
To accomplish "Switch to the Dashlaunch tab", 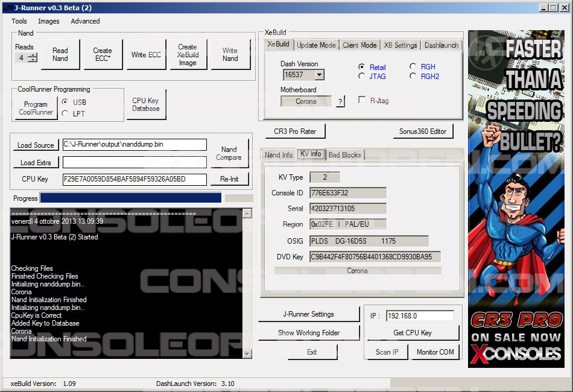I will click(441, 45).
